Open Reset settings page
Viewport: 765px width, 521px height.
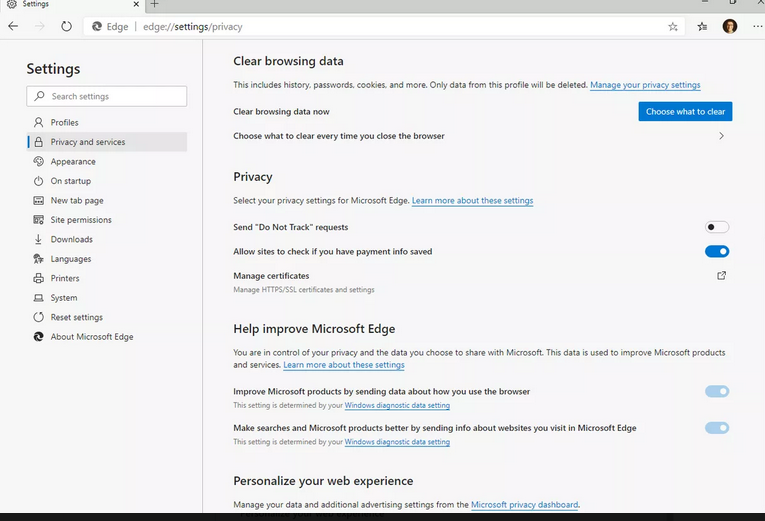pyautogui.click(x=107, y=318)
